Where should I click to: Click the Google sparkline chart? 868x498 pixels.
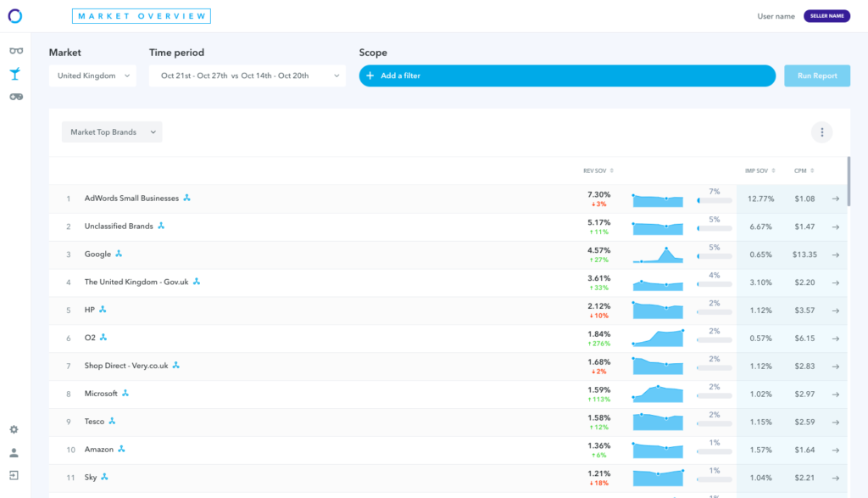658,255
